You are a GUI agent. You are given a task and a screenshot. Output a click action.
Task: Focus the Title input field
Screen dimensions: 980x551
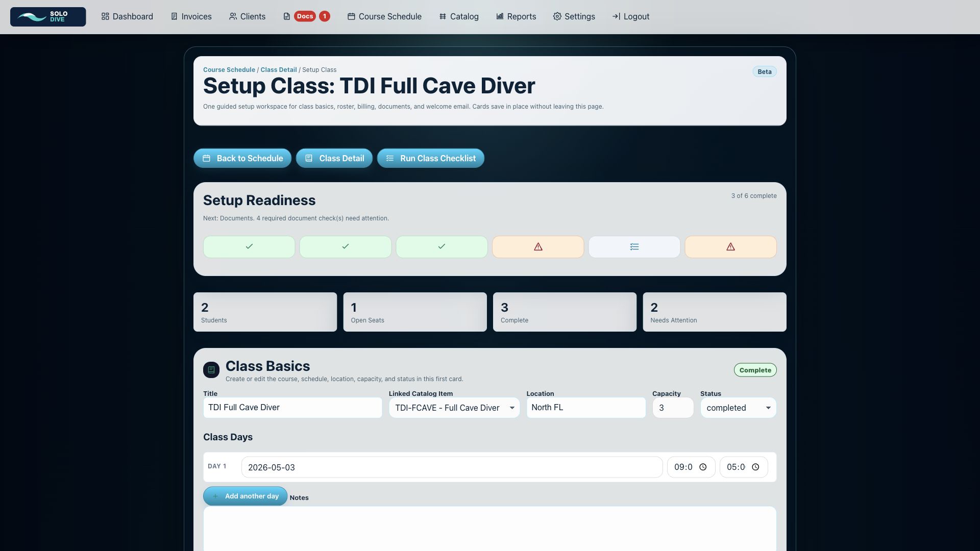293,408
